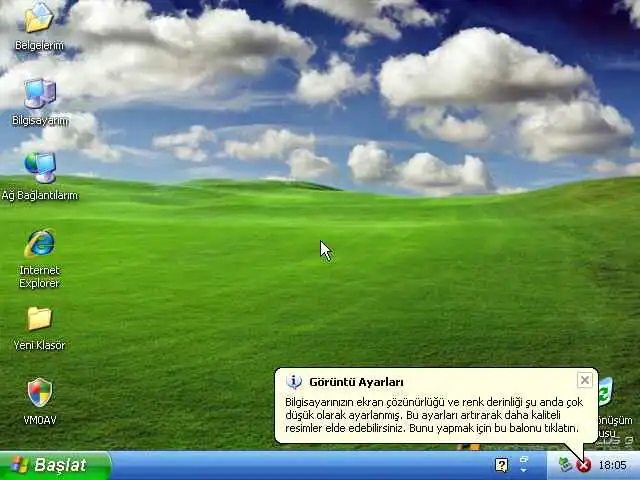Image resolution: width=640 pixels, height=480 pixels.
Task: Click the VMOAV label text
Action: point(40,420)
